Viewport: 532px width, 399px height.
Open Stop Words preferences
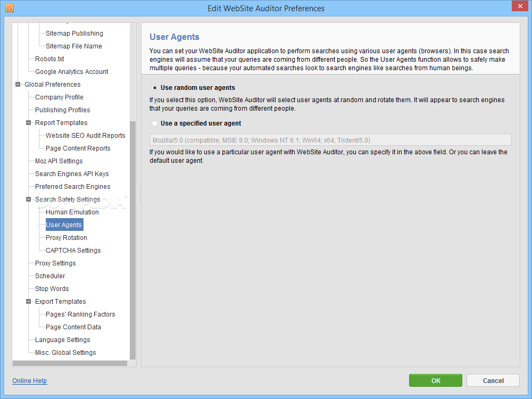tap(52, 289)
